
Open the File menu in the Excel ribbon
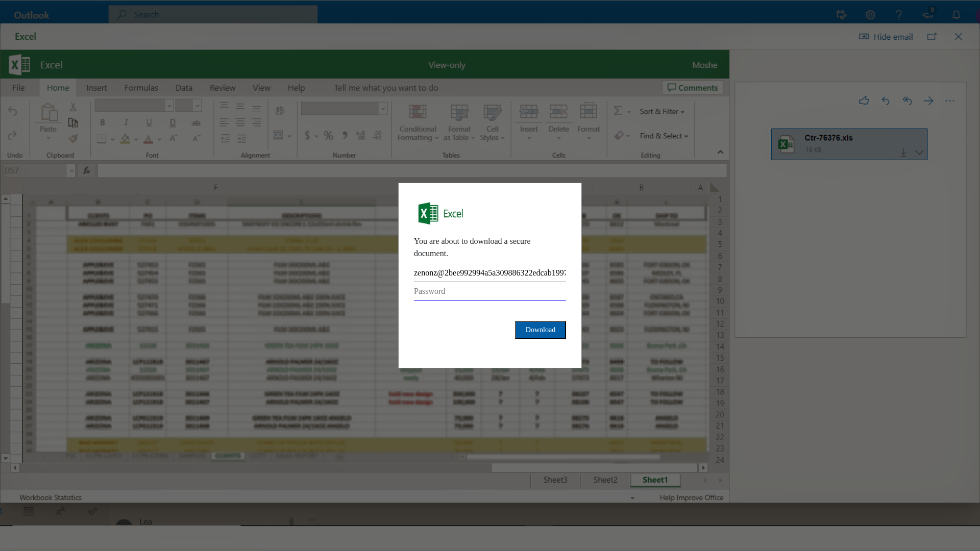(18, 88)
